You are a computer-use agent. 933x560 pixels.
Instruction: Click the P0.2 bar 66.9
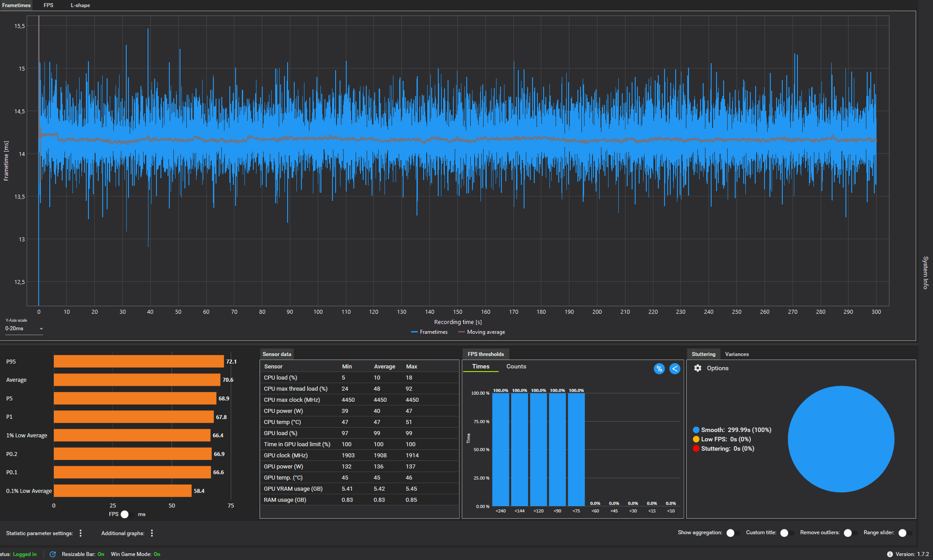[132, 454]
